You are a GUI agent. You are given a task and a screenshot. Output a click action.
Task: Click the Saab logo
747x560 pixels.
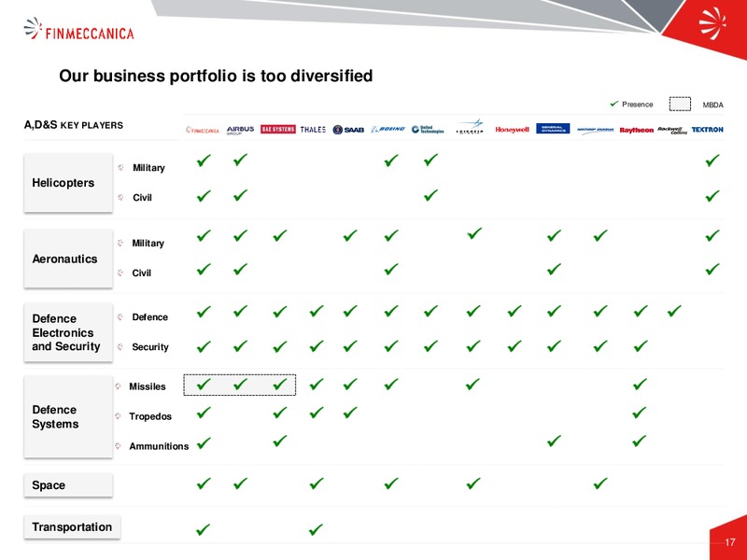[x=348, y=130]
